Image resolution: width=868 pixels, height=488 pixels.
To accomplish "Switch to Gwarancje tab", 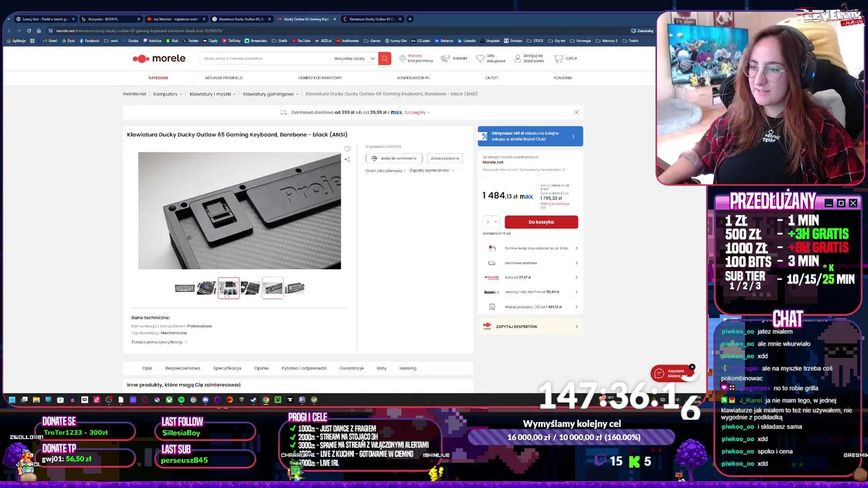I will coord(351,368).
